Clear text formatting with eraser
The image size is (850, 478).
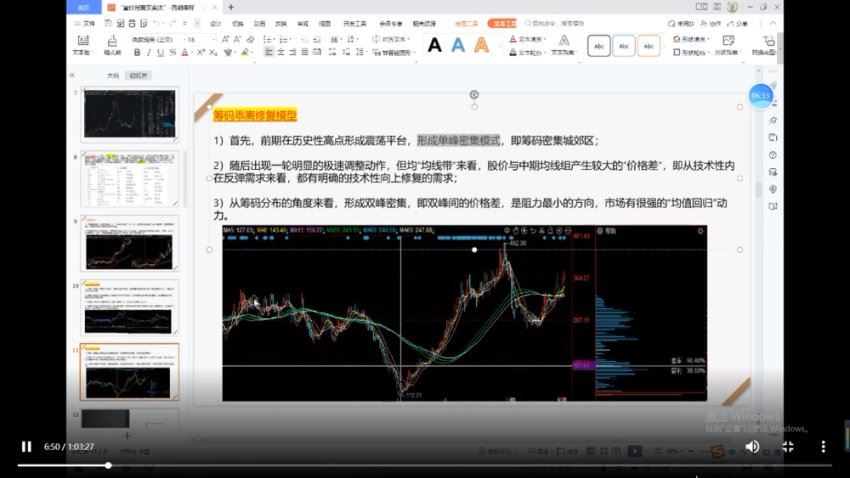250,40
